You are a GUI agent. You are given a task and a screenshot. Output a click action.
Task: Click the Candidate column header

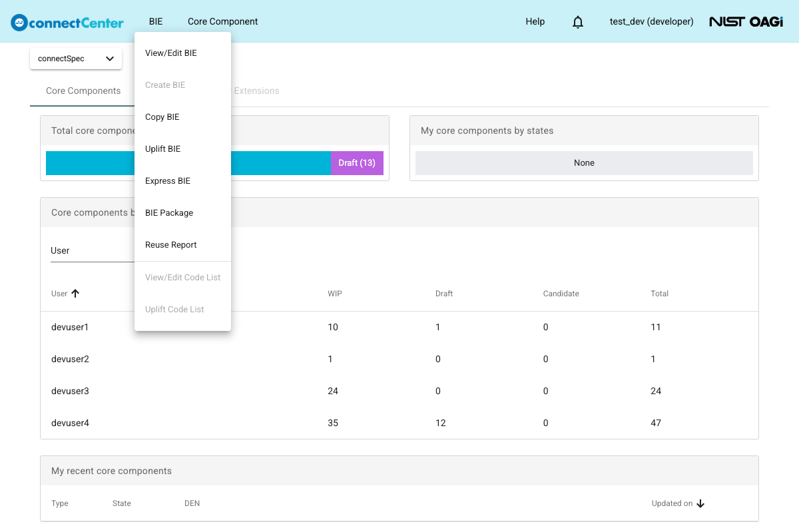click(561, 294)
